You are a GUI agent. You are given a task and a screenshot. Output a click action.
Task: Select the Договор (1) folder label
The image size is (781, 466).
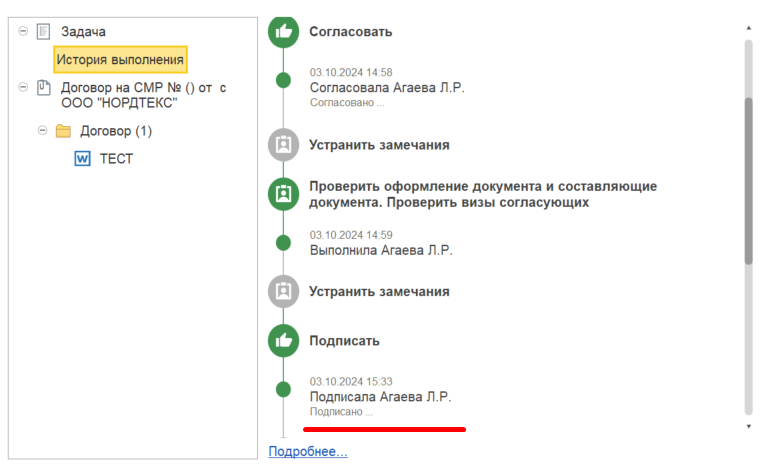116,131
